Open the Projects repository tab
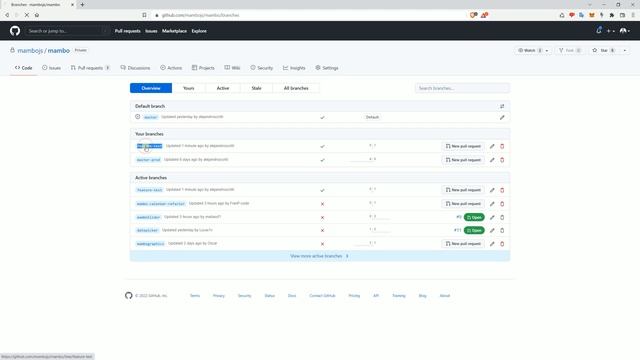Image resolution: width=640 pixels, height=360 pixels. coord(203,68)
